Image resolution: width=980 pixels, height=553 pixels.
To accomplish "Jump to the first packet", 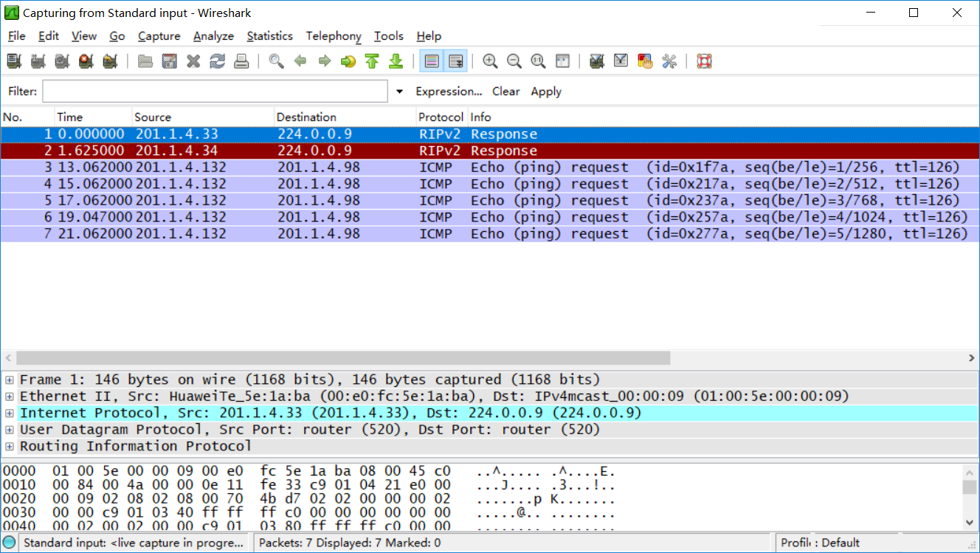I will click(372, 61).
